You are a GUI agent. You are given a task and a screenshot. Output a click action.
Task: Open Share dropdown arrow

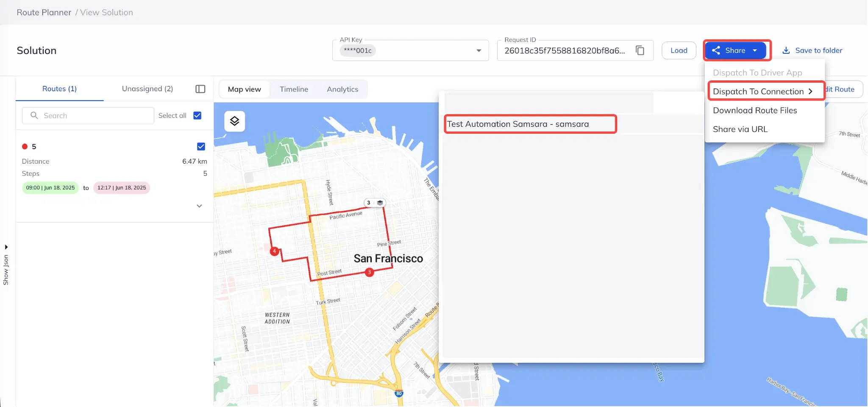[755, 50]
